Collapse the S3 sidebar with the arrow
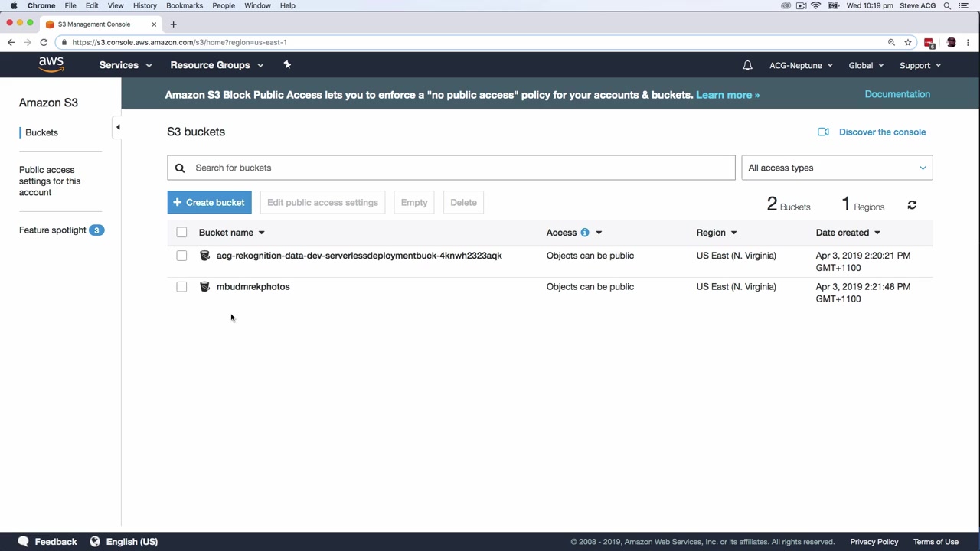The width and height of the screenshot is (980, 551). click(117, 127)
